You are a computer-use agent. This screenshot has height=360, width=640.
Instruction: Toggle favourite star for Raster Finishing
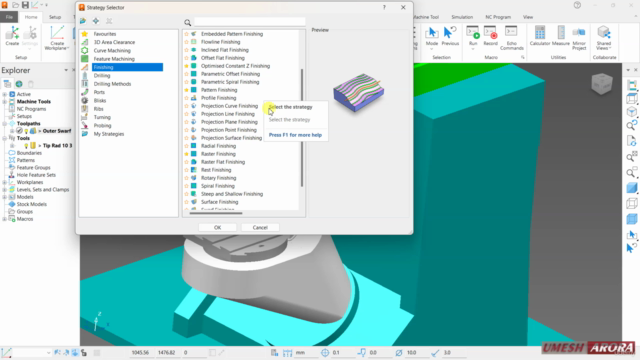(x=187, y=154)
